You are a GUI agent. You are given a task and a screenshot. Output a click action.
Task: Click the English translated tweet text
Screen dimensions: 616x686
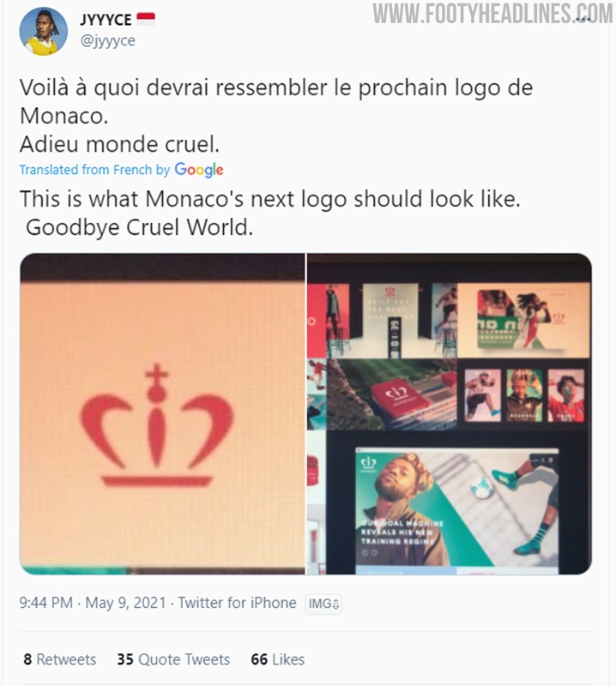click(270, 213)
